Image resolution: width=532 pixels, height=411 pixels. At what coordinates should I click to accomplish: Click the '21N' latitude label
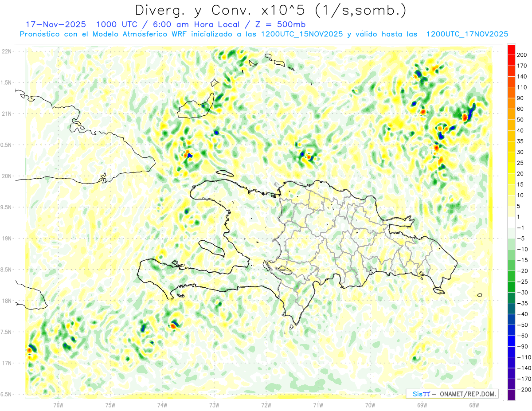click(x=6, y=114)
